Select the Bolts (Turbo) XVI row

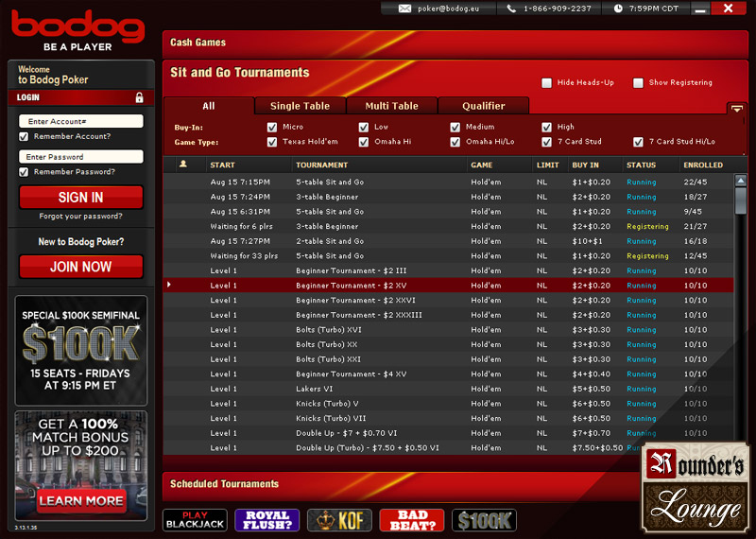(x=448, y=330)
